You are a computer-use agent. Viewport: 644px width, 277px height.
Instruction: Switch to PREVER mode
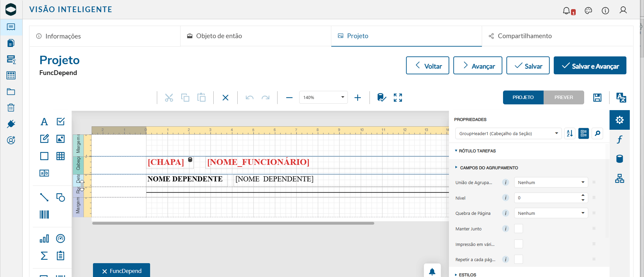564,97
